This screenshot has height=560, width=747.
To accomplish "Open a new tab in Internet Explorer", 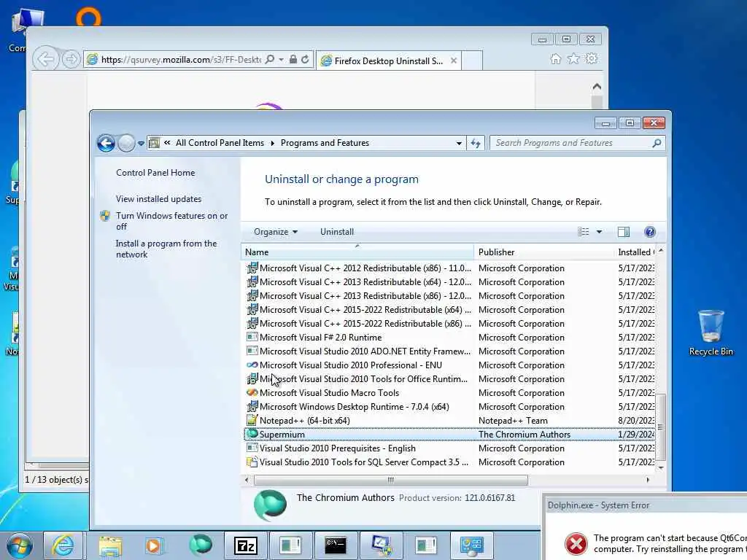I will (x=472, y=61).
